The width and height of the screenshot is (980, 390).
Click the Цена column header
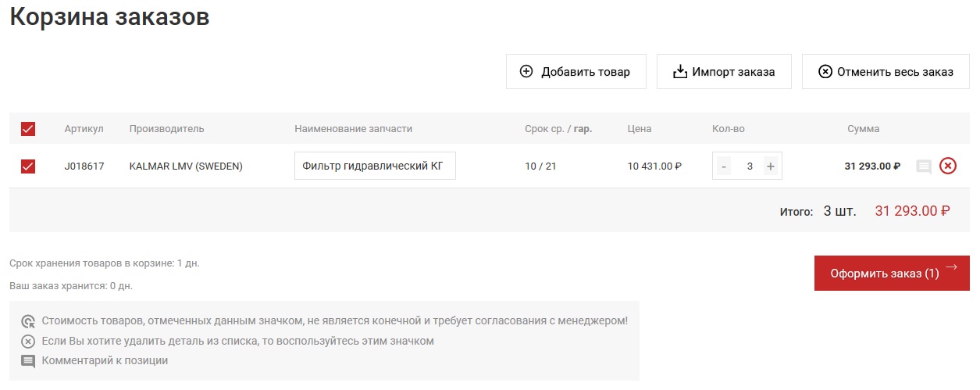point(639,129)
